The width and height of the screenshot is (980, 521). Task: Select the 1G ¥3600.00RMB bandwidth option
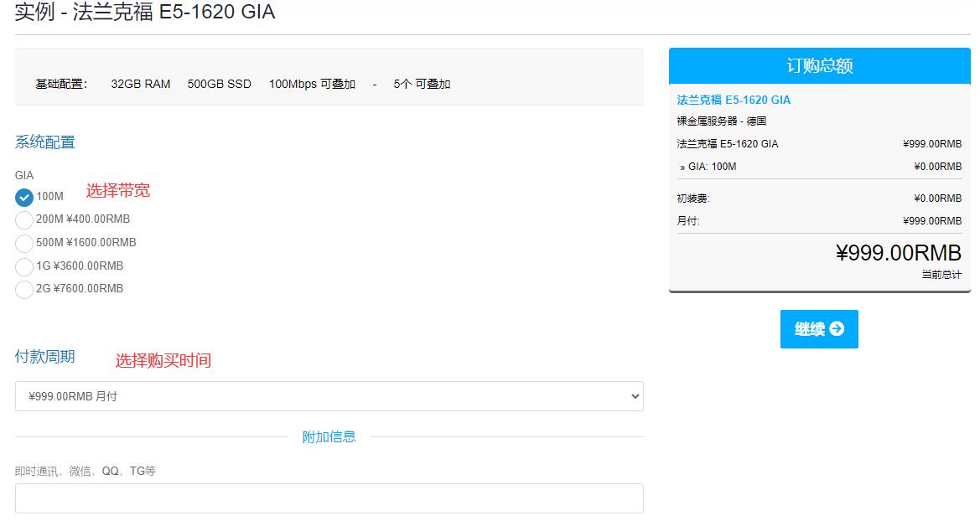23,266
